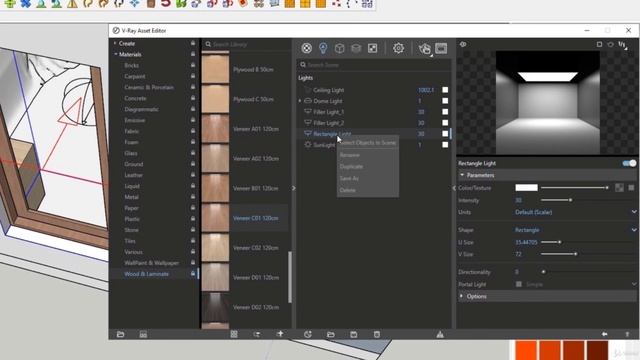640x360 pixels.
Task: Click the square stop icon above preview
Action: (x=599, y=44)
